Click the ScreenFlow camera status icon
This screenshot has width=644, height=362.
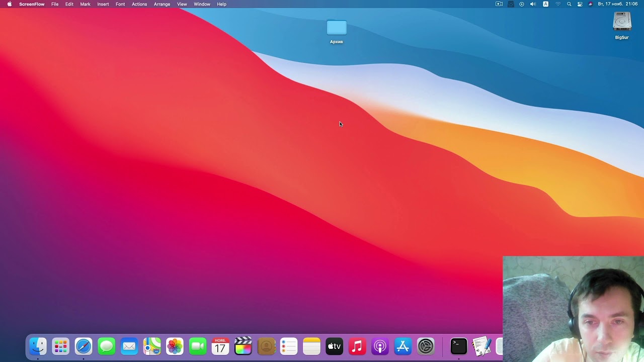[499, 4]
